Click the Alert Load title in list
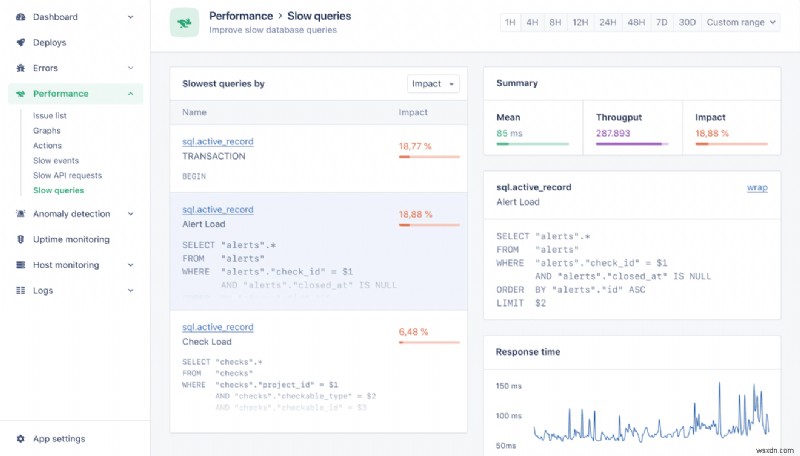 click(x=204, y=224)
